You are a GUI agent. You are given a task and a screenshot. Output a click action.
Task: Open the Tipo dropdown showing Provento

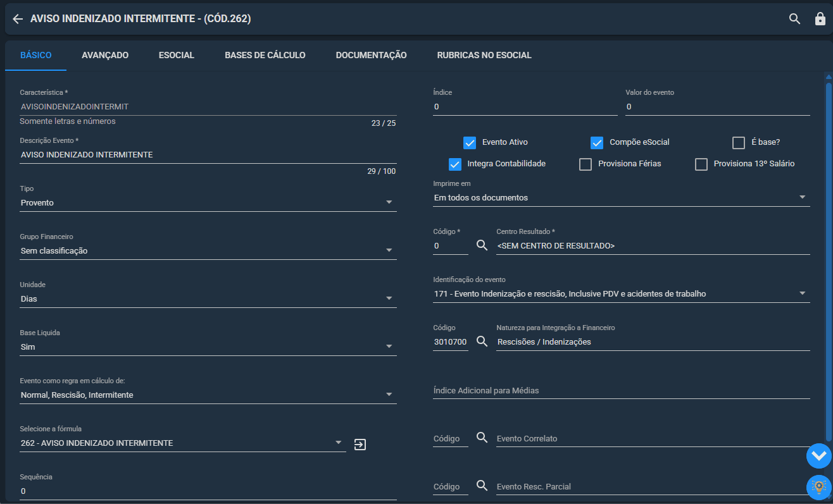coord(208,202)
